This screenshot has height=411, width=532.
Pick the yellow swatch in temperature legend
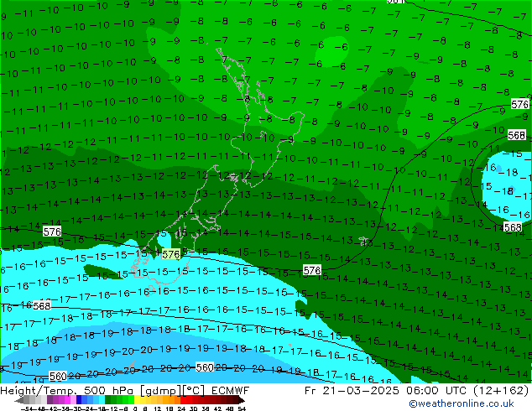(137, 400)
